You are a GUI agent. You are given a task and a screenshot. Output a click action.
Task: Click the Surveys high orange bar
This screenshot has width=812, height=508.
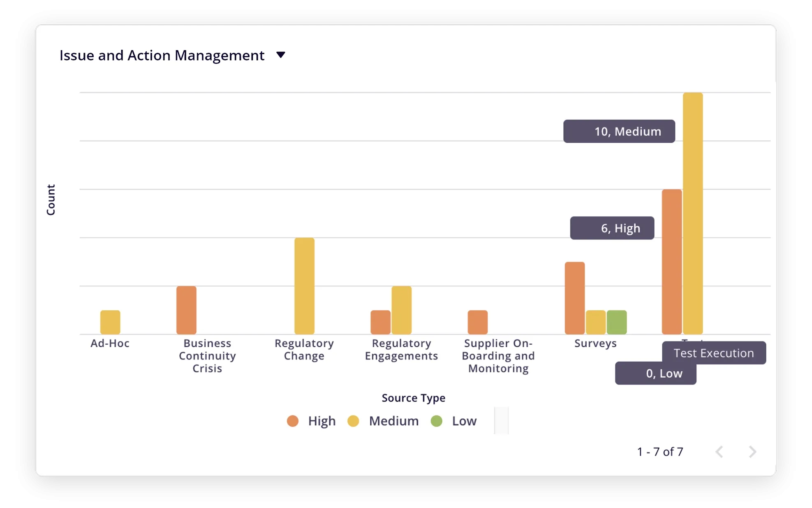[574, 298]
